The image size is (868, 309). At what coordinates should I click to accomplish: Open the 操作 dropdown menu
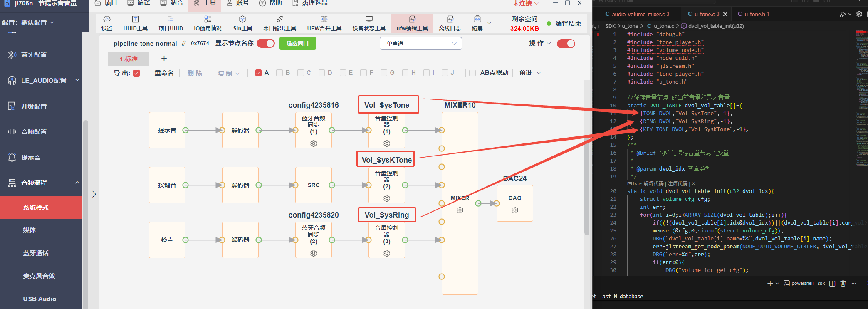tap(540, 43)
